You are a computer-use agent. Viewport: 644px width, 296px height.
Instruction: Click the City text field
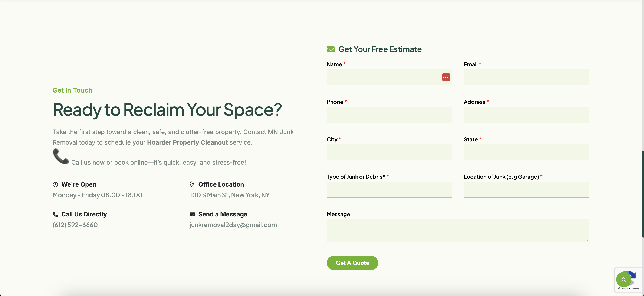point(389,152)
